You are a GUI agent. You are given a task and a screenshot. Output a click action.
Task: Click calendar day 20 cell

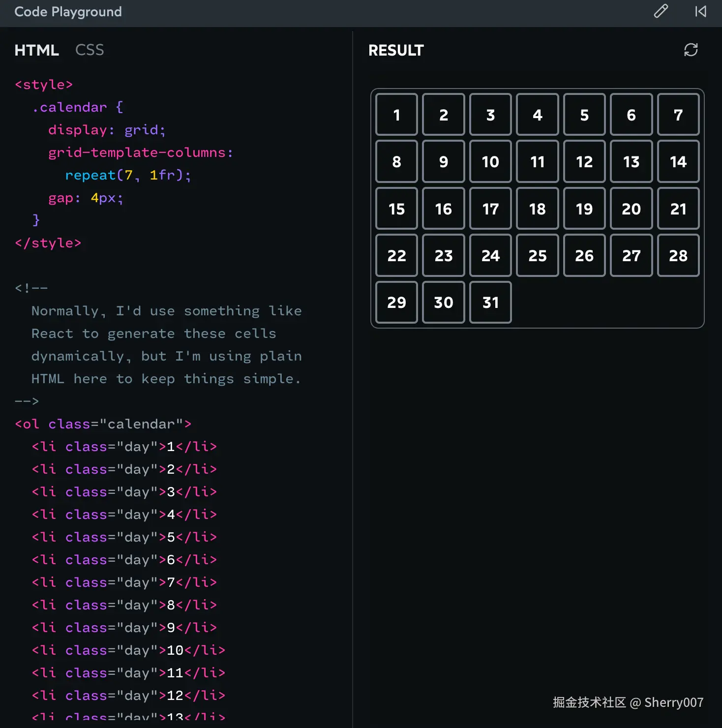tap(632, 209)
